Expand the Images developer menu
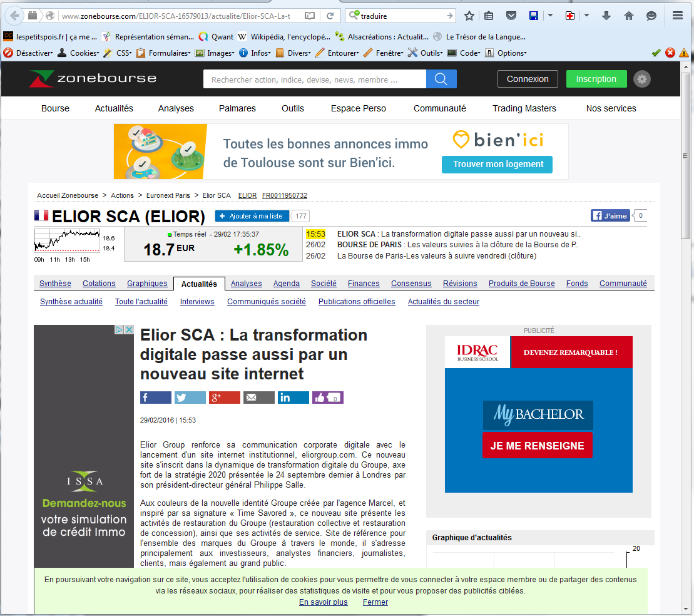Image resolution: width=694 pixels, height=616 pixels. click(x=215, y=53)
